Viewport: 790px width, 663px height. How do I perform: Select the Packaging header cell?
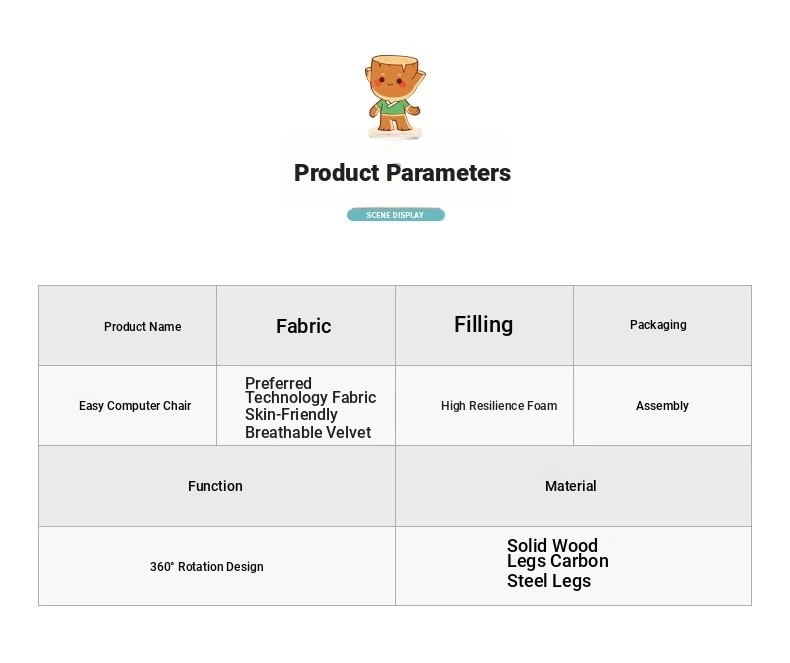pyautogui.click(x=663, y=326)
